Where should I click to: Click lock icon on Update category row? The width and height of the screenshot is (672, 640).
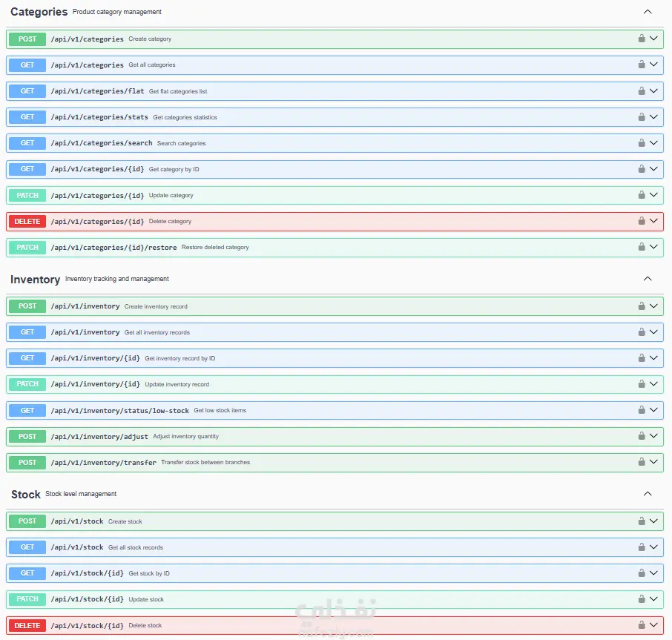642,194
